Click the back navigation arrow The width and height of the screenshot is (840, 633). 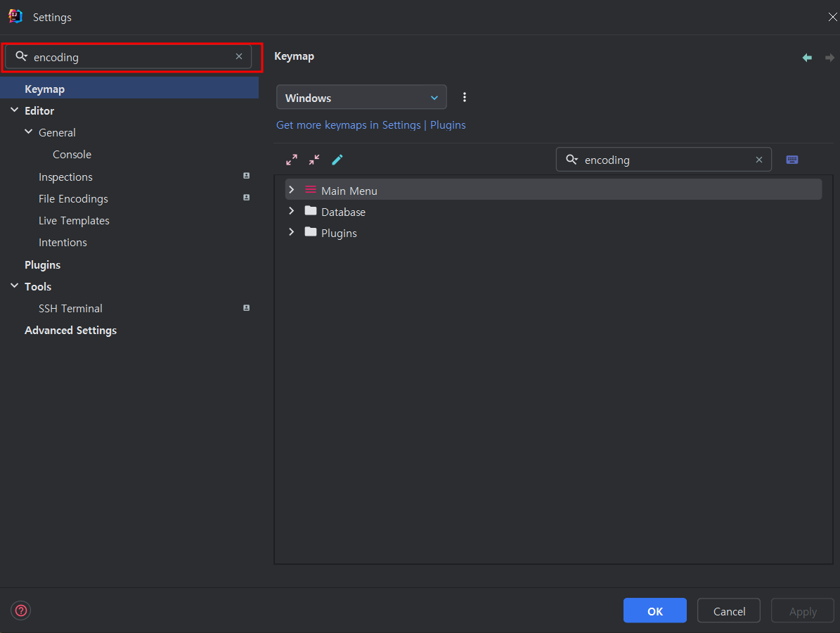807,58
